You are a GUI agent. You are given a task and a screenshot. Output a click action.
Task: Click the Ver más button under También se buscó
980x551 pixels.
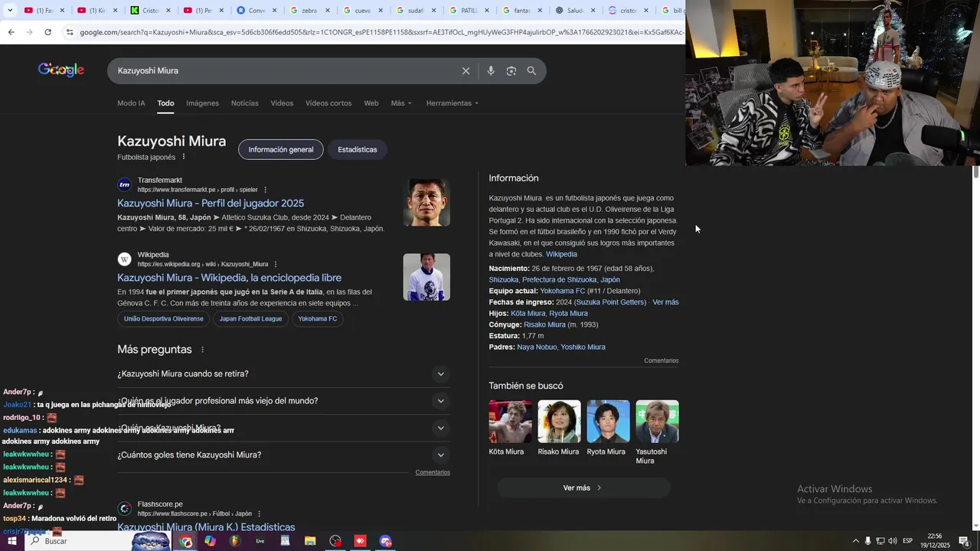click(x=583, y=487)
